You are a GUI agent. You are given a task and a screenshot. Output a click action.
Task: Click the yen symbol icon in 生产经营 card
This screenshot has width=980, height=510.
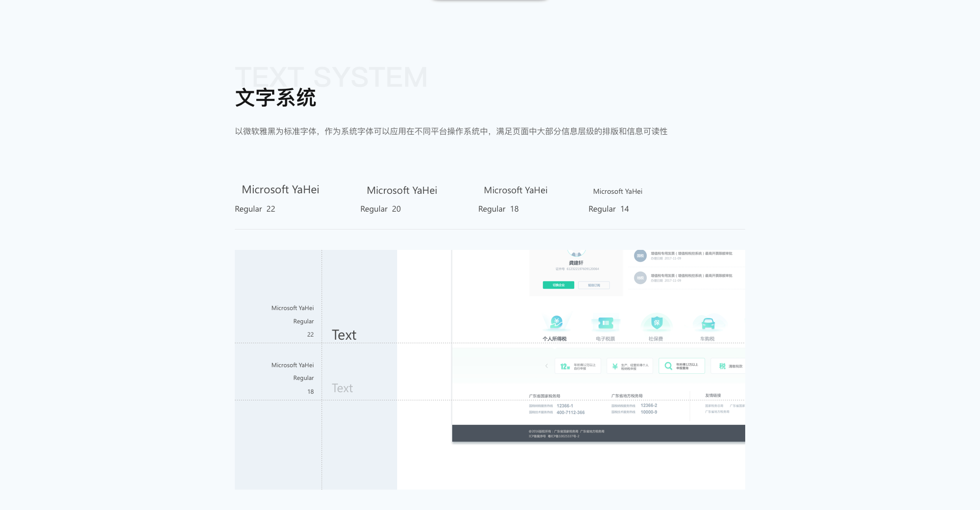(x=615, y=366)
